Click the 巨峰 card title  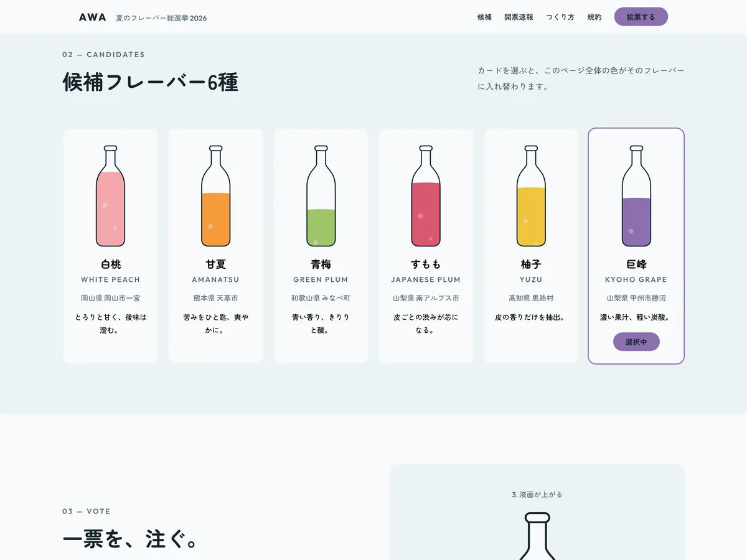click(636, 264)
